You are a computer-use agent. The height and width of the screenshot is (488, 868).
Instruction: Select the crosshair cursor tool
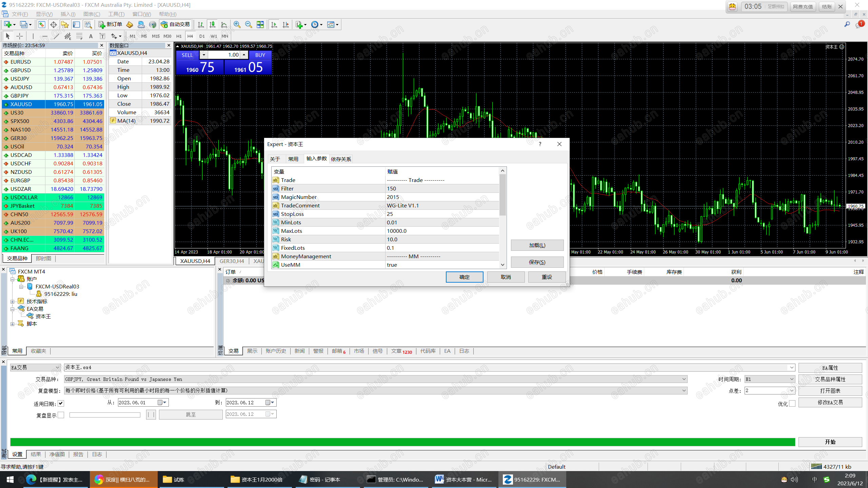pos(20,36)
